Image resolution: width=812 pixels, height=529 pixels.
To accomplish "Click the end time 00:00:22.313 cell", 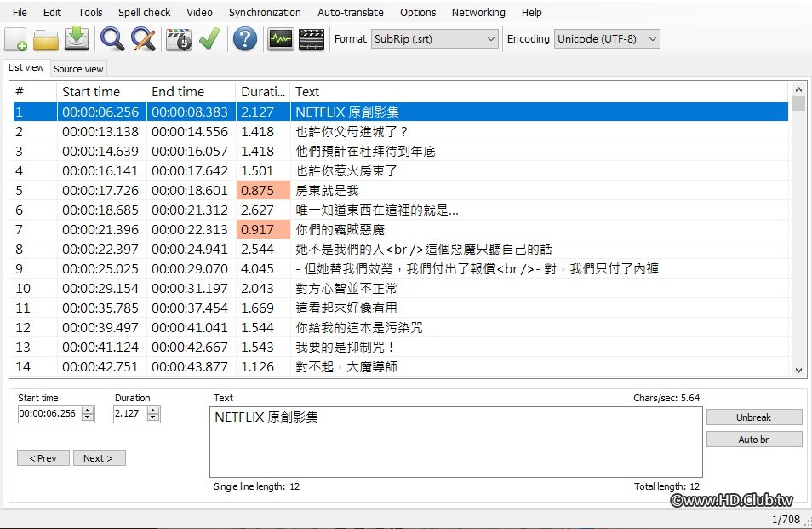I will 190,229.
